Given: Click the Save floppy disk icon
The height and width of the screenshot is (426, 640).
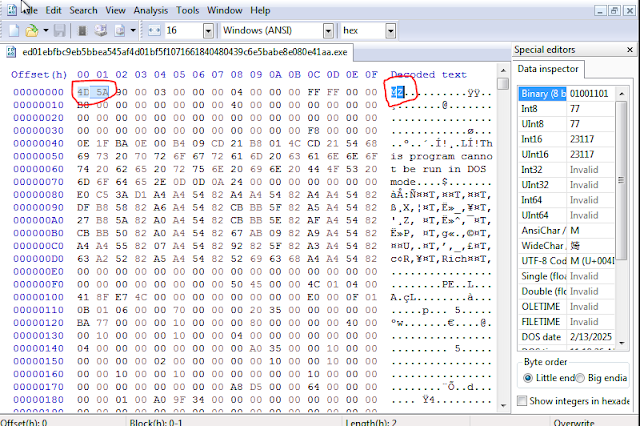Looking at the screenshot, I should coord(60,31).
